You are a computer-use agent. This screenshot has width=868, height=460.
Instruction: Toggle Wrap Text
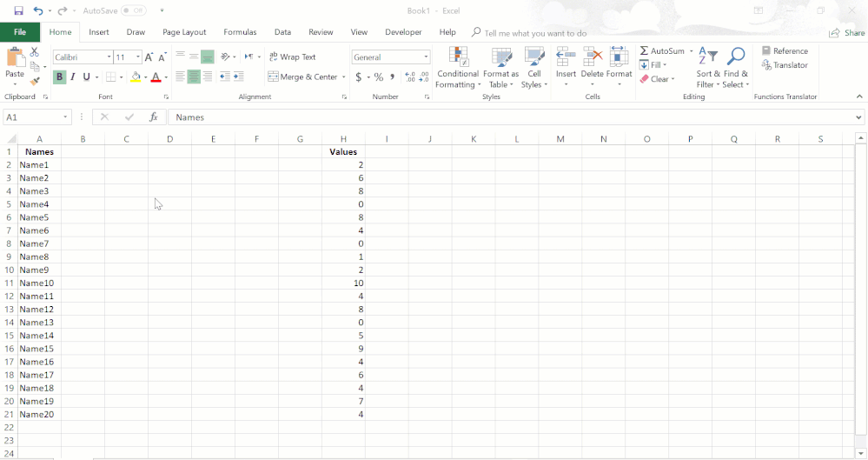[x=292, y=57]
